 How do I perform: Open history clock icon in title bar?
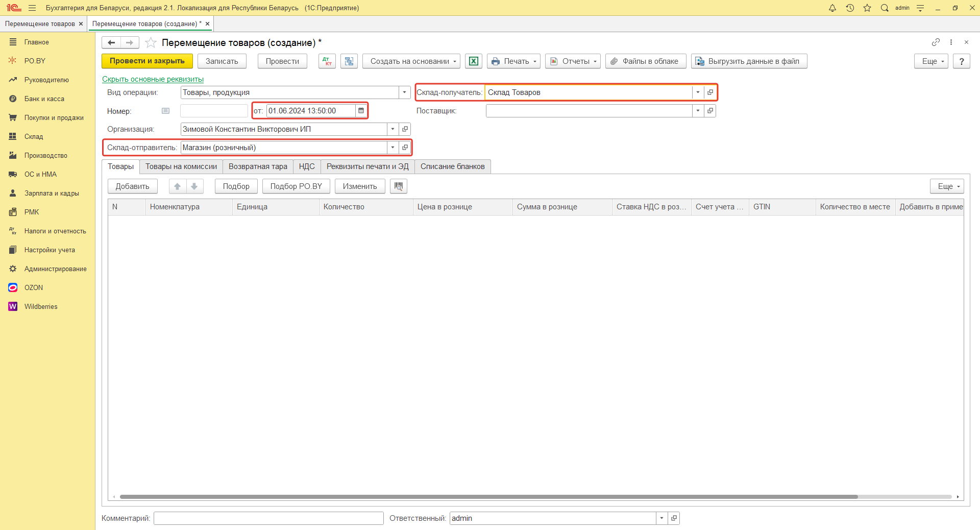tap(850, 8)
